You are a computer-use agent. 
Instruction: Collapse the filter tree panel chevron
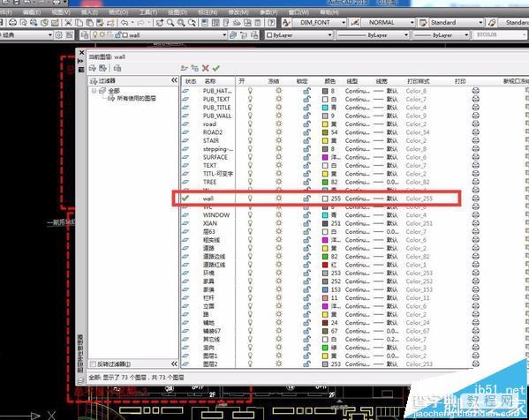174,80
